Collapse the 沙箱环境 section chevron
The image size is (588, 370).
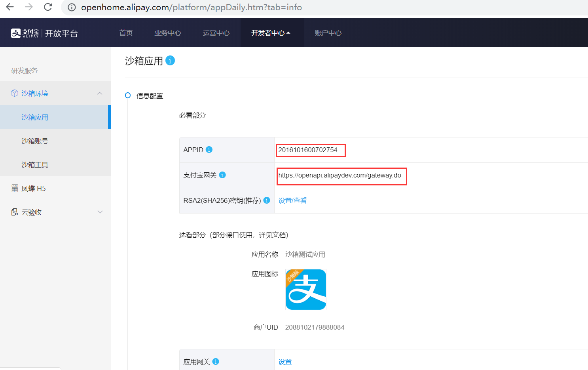[100, 93]
